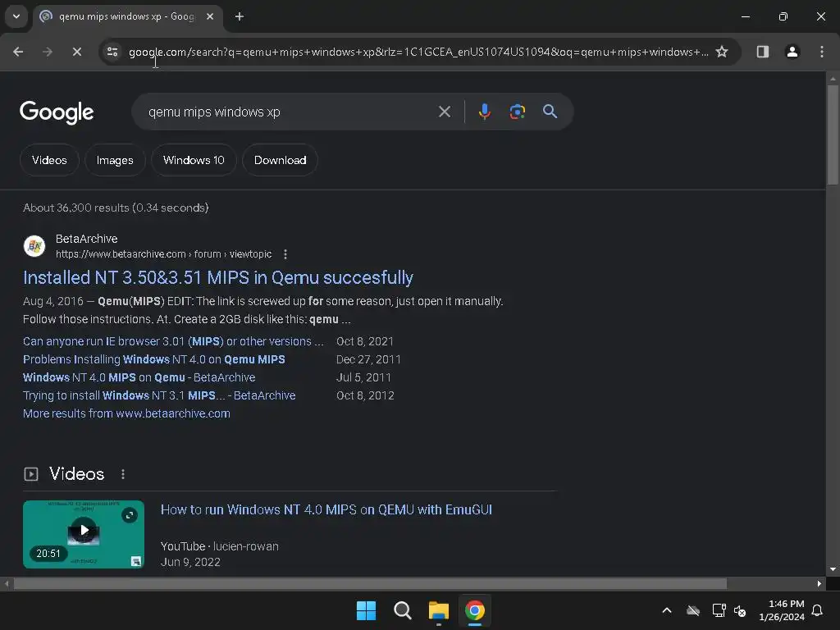Close the qemu mips windows xp tab
The image size is (840, 630).
210,16
